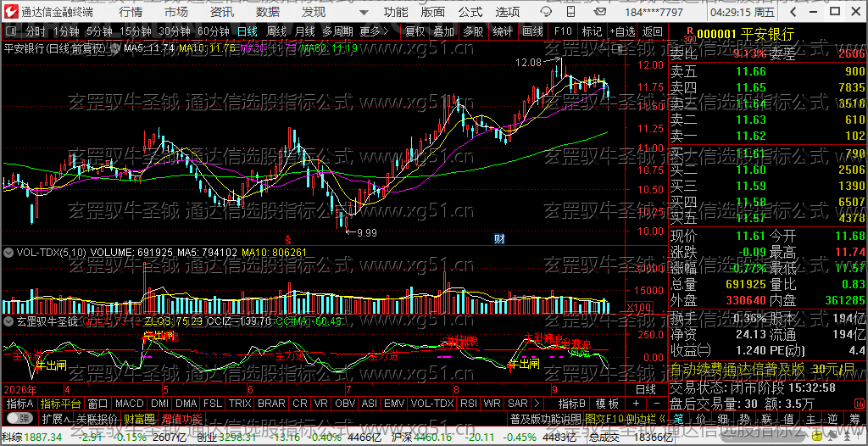Screen dimensions: 868x446
Task: Click the 复权 adjustment button
Action: (x=415, y=31)
